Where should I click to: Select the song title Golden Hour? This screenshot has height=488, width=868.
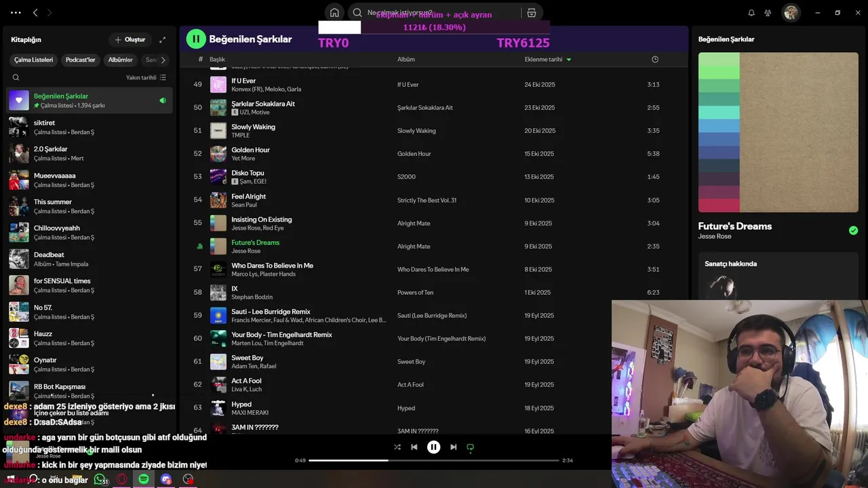click(x=250, y=150)
